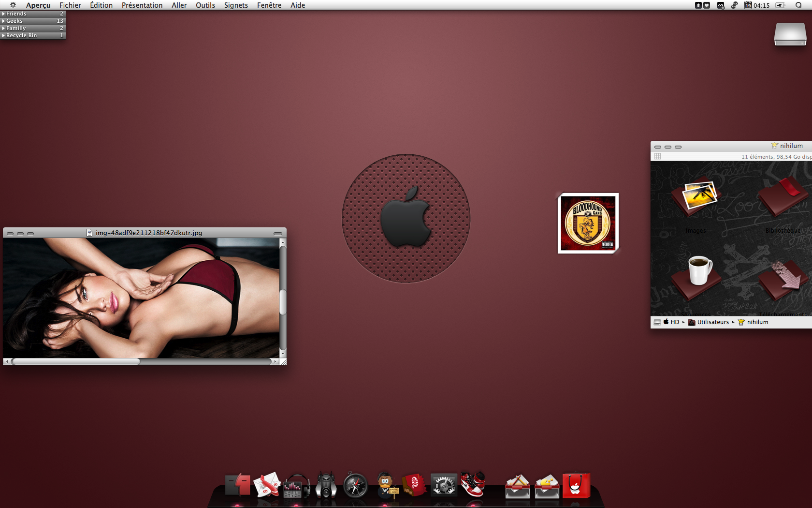Open the Aide menu
Screen dimensions: 812x508
pos(298,5)
